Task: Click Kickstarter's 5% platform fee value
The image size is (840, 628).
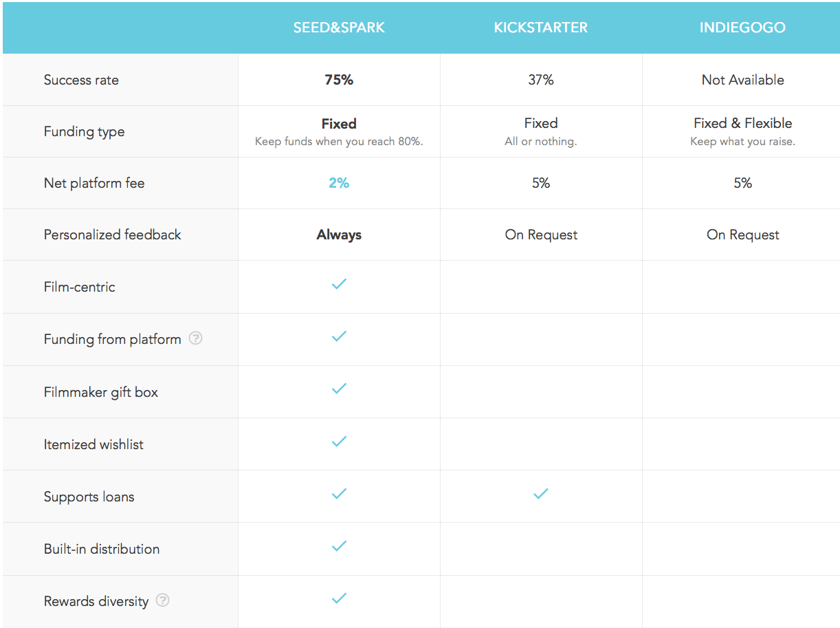Action: pyautogui.click(x=541, y=183)
